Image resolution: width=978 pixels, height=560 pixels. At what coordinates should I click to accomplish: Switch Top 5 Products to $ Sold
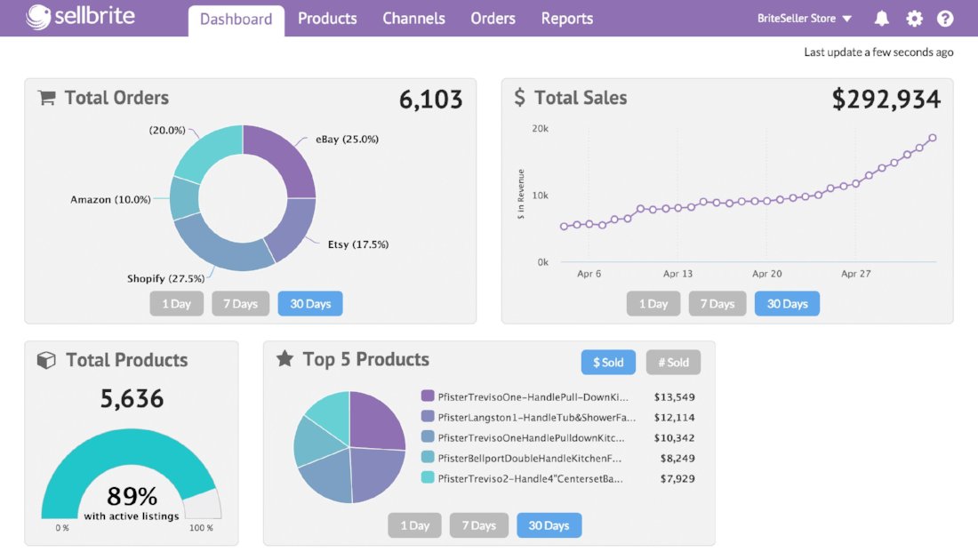(608, 363)
